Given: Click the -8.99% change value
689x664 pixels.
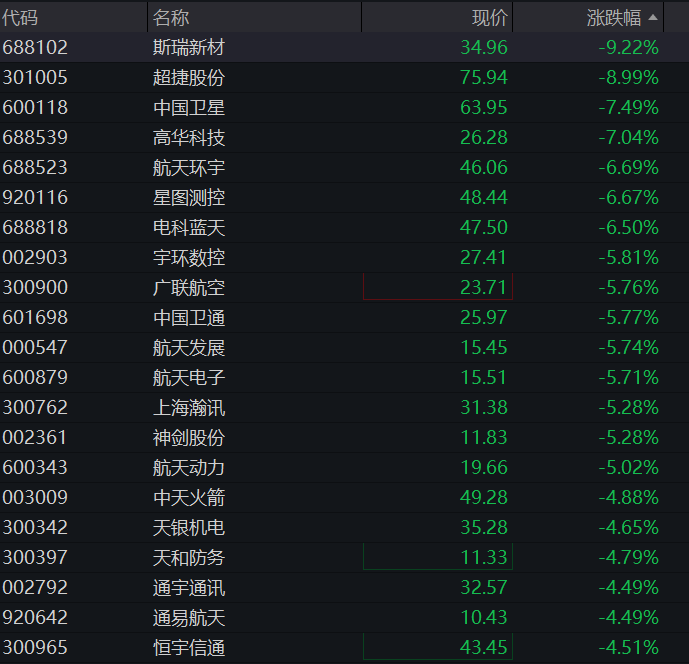Looking at the screenshot, I should [x=629, y=77].
